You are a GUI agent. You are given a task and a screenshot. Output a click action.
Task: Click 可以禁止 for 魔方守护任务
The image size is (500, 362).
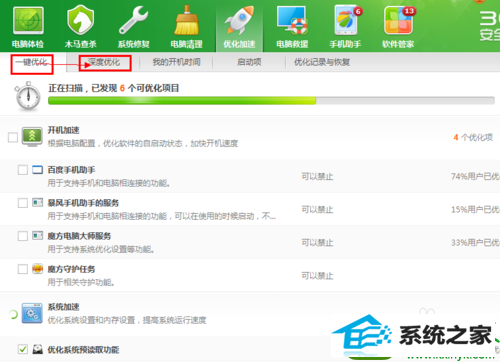[317, 276]
